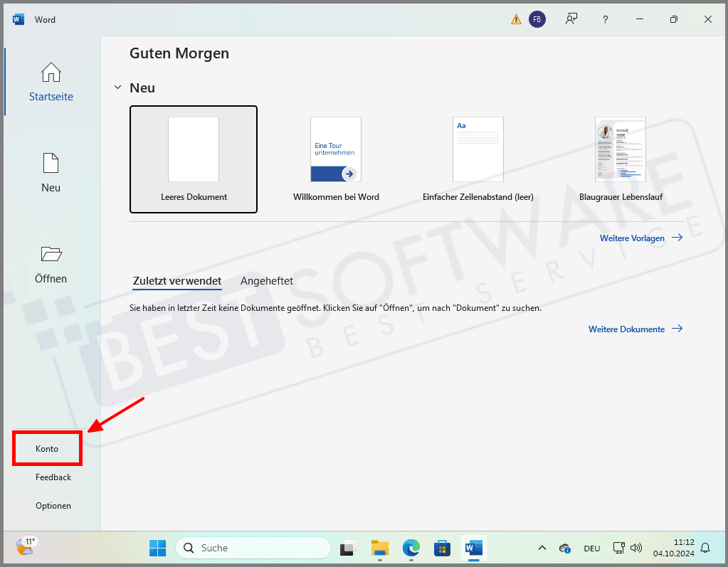Open the Öffnen folder icon in sidebar
This screenshot has height=567, width=728.
point(51,254)
